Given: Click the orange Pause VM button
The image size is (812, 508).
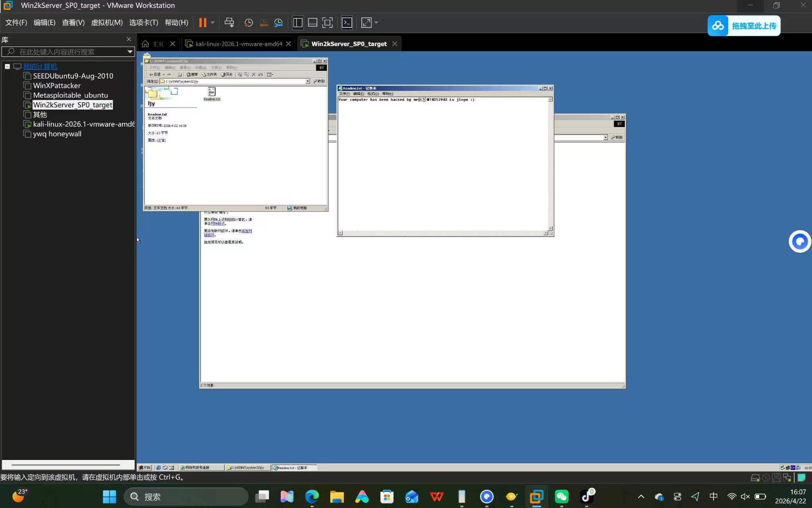Looking at the screenshot, I should [x=203, y=23].
